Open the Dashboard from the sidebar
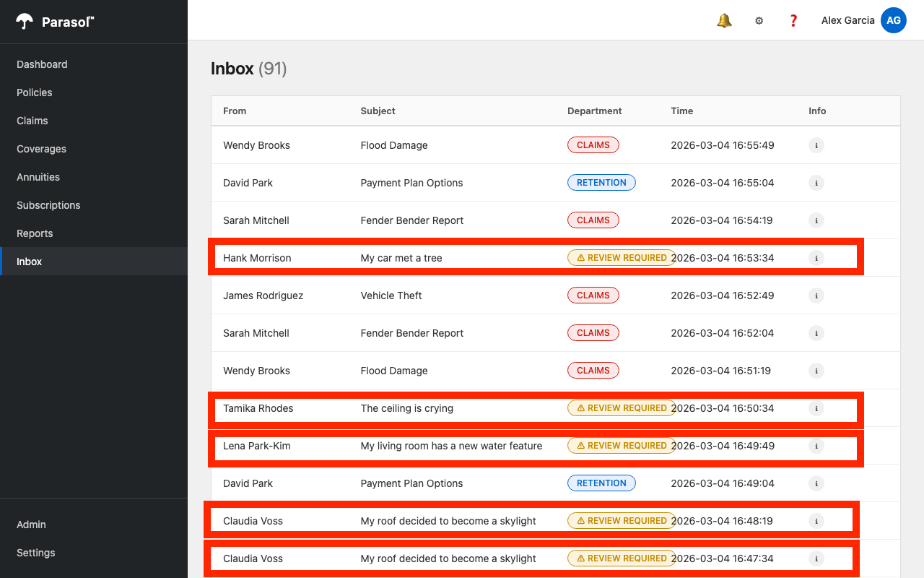The image size is (924, 578). coord(42,64)
